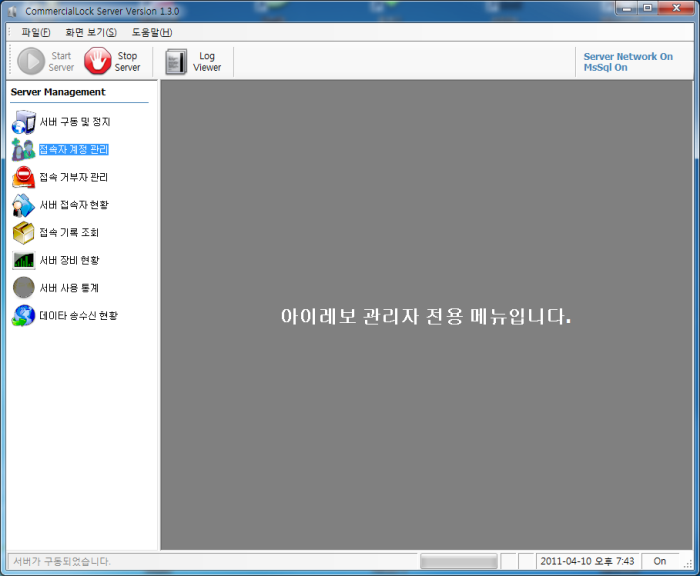
Task: Click the Log Viewer text label
Action: tap(207, 62)
